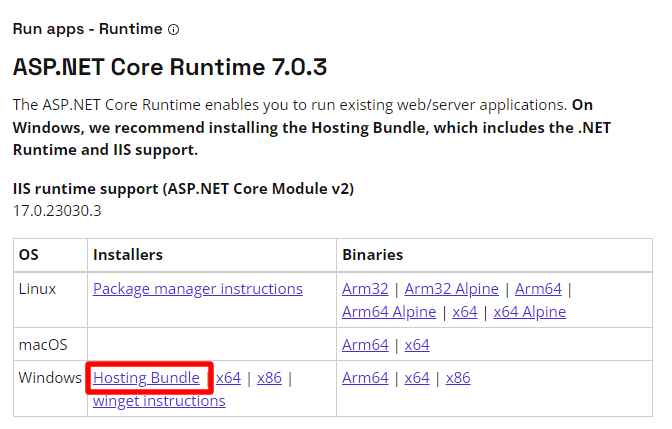Select version number 17.0.23030.3 text
The image size is (672, 429).
(x=57, y=211)
